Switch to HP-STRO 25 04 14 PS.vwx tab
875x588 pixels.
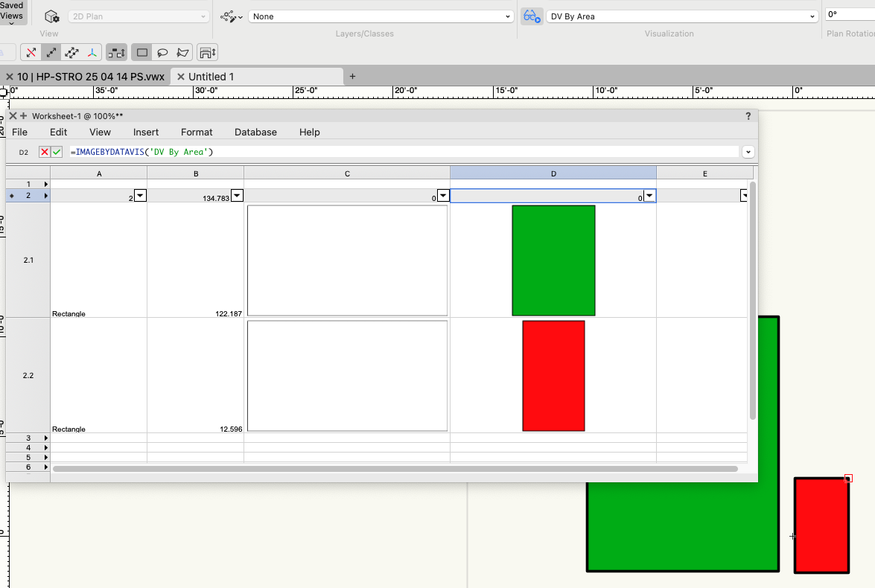[x=90, y=77]
